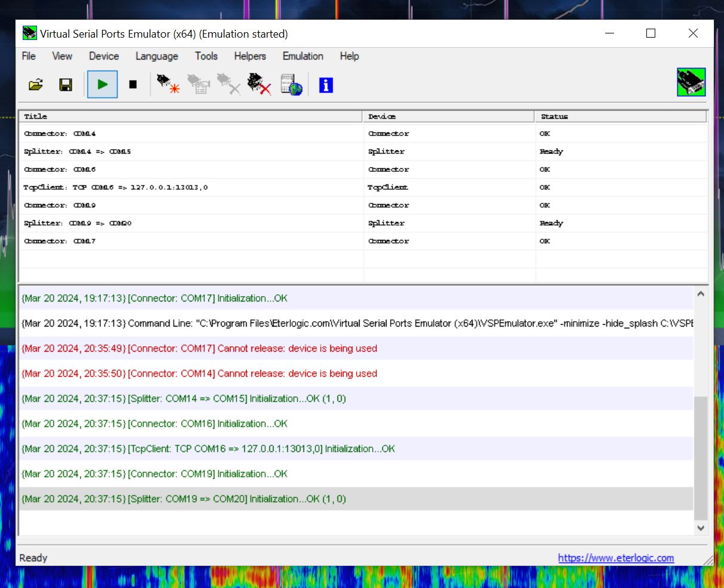
Task: Click the log panel's vertical scrollbar thumb
Action: pos(701,458)
